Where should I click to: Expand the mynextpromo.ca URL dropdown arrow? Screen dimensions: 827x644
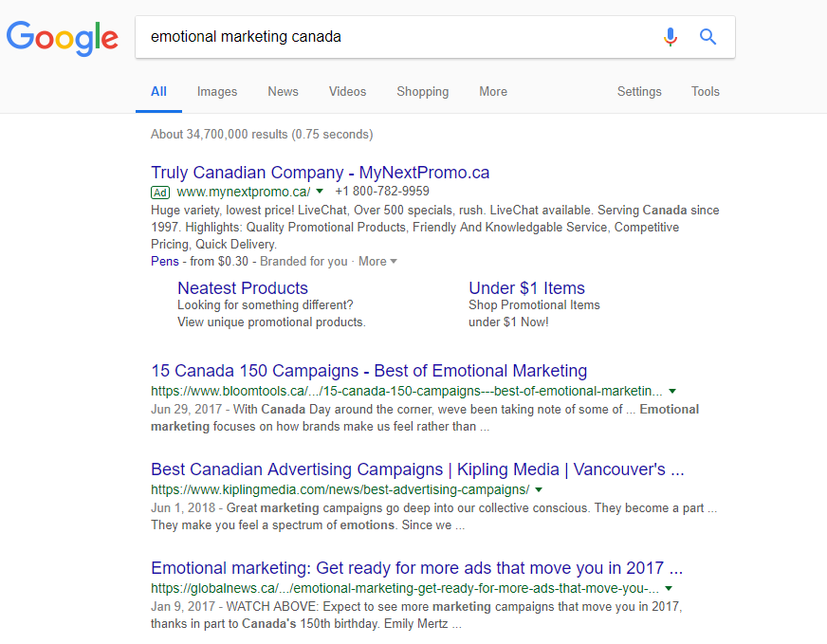tap(320, 191)
